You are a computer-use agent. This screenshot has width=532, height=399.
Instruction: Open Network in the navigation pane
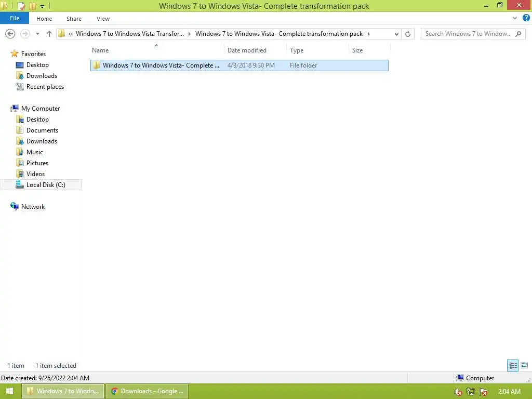coord(33,207)
